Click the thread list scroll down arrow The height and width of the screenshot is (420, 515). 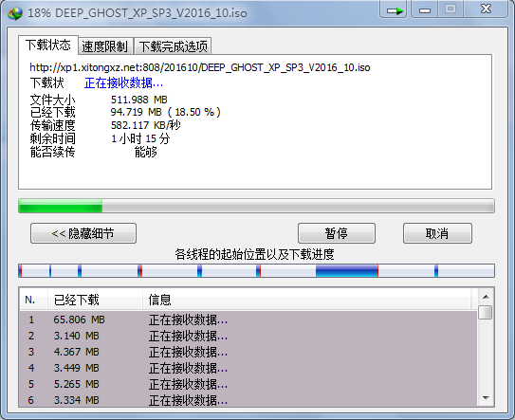tap(486, 398)
